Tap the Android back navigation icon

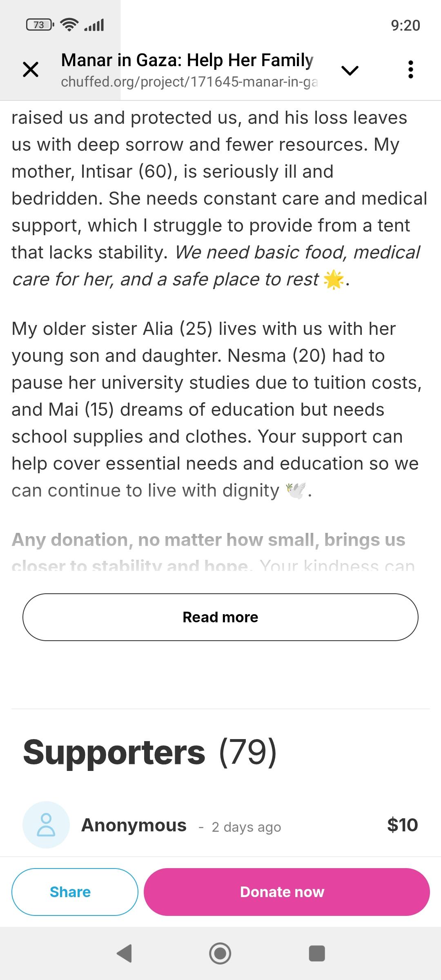click(x=124, y=953)
